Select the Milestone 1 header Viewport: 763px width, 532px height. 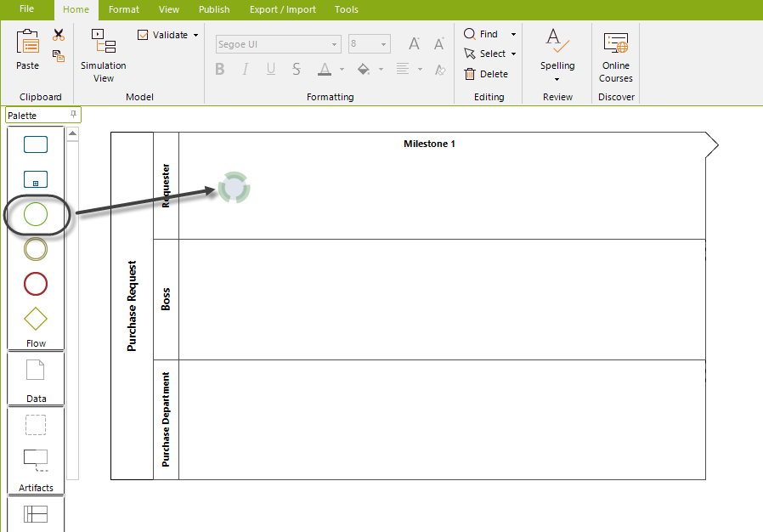coord(429,144)
